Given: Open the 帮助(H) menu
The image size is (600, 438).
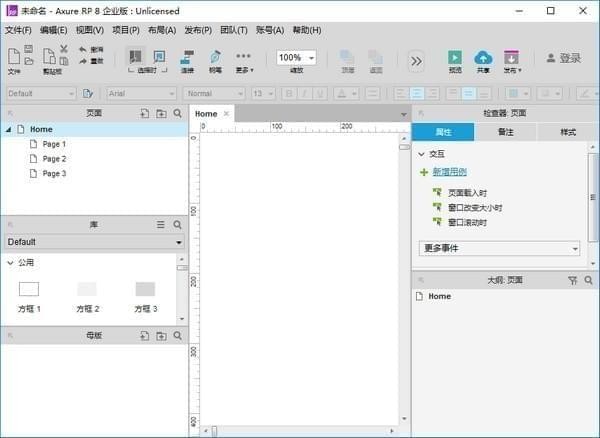Looking at the screenshot, I should 307,30.
